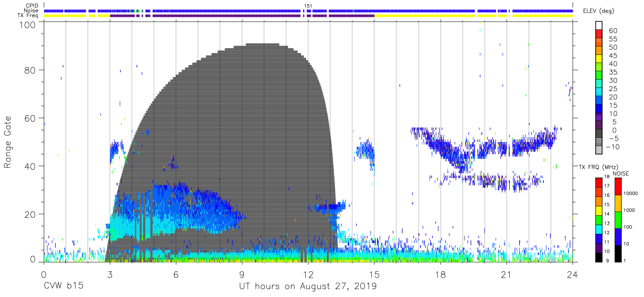Pick the blue ELEV swatch between 10 and 15
Screen dimensions: 644x297
pyautogui.click(x=598, y=109)
